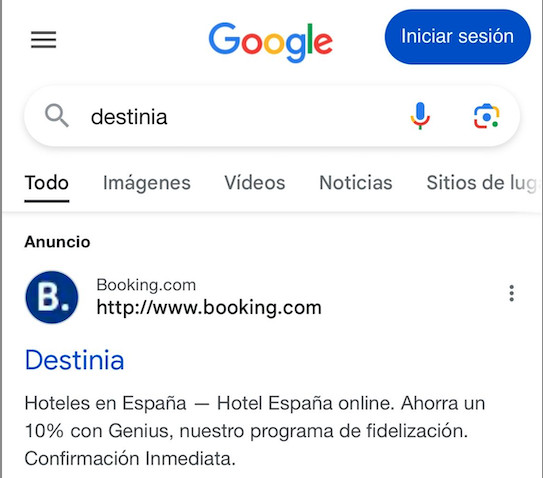This screenshot has height=478, width=543.
Task: Click the Booking.com B logo favicon
Action: point(52,297)
